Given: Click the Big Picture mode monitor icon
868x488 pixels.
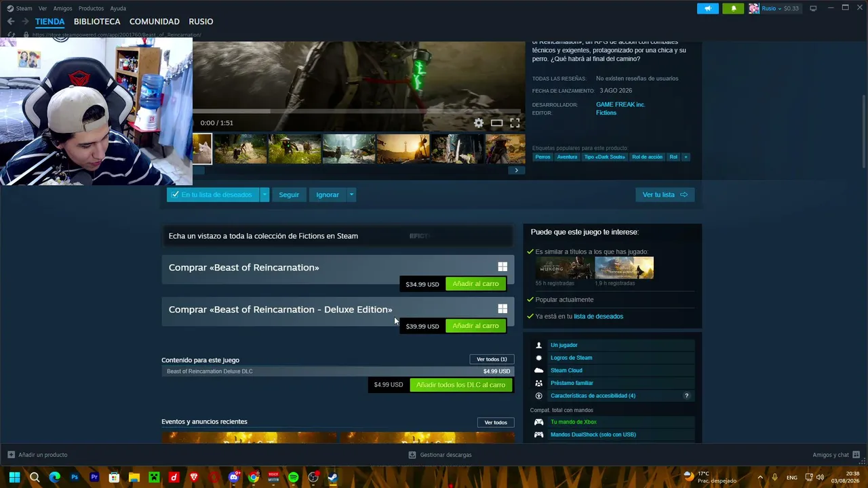Looking at the screenshot, I should click(x=813, y=8).
